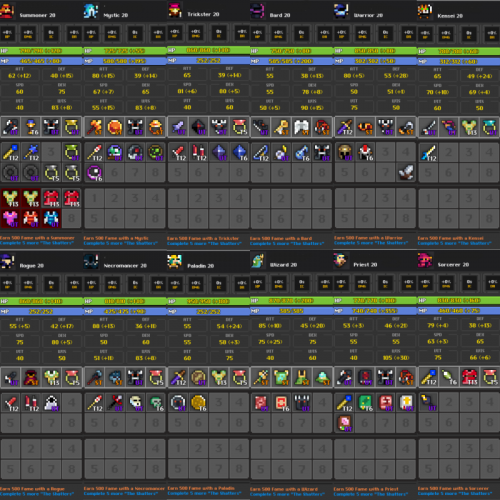Click the pink item in Priest's inventory slot 5
The width and height of the screenshot is (500, 500).
point(345,423)
